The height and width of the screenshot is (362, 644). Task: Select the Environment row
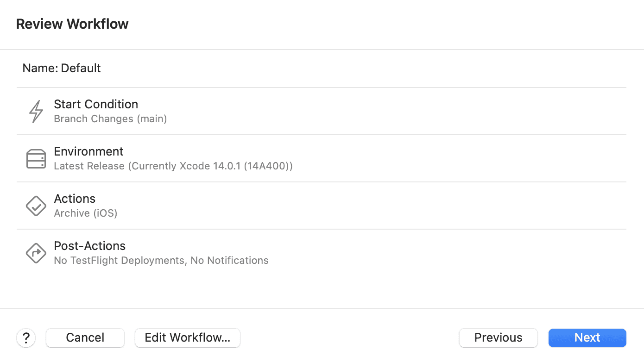click(185, 158)
